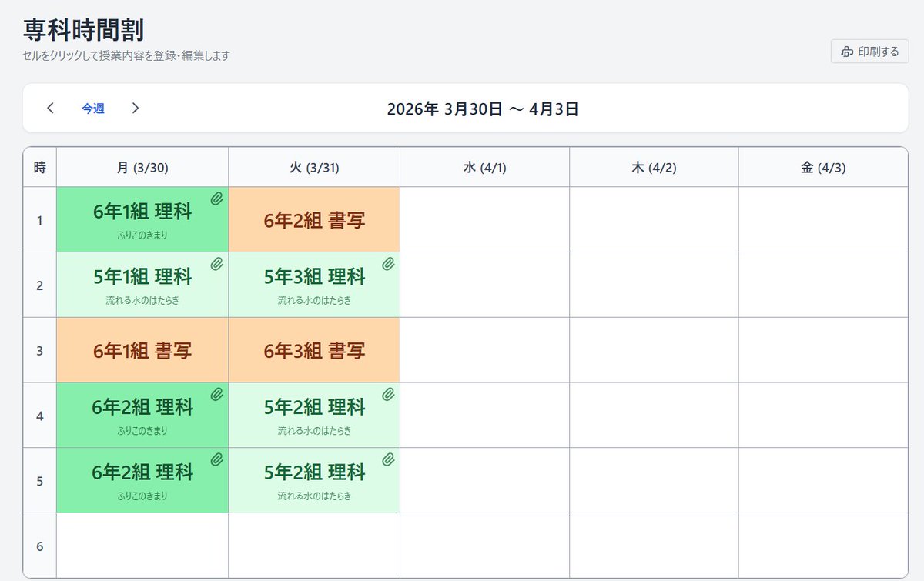Advance to next week with right chevron
The image size is (924, 581).
click(x=136, y=109)
